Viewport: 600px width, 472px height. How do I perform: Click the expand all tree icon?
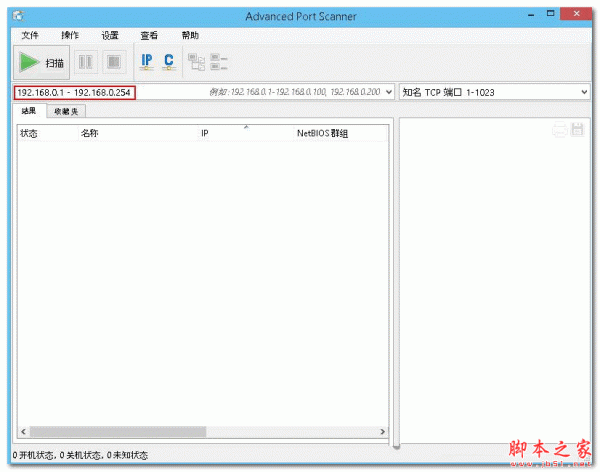(x=196, y=62)
